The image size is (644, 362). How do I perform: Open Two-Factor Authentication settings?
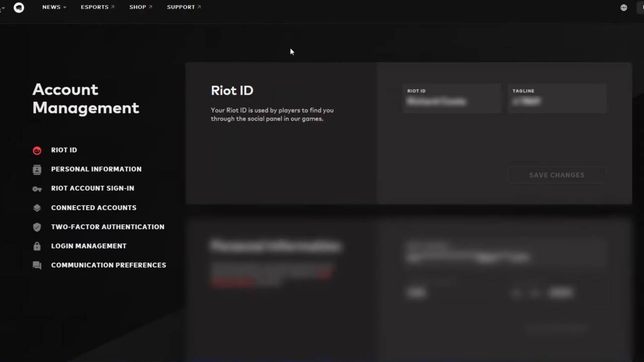click(x=108, y=227)
